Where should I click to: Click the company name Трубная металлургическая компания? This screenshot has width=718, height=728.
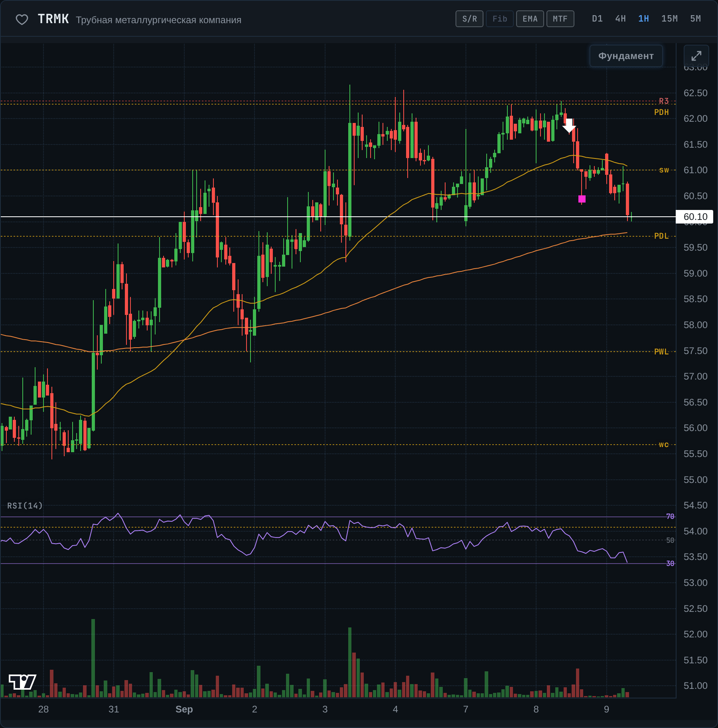click(x=158, y=20)
